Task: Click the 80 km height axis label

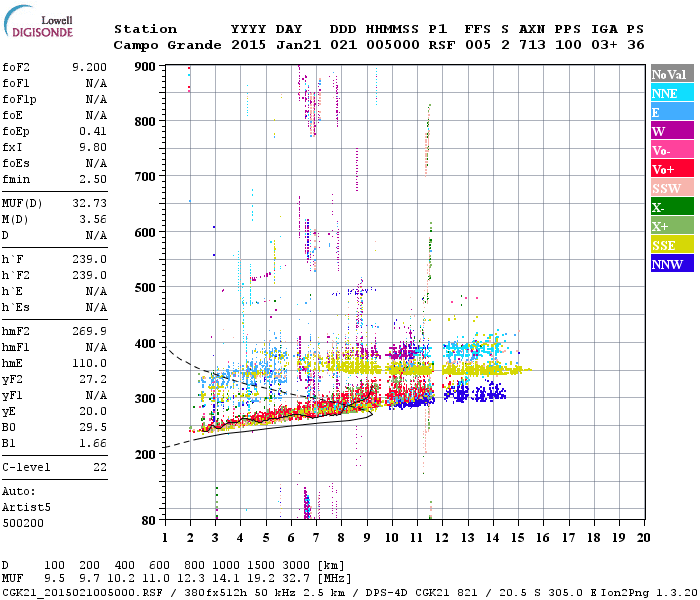Action: point(149,521)
